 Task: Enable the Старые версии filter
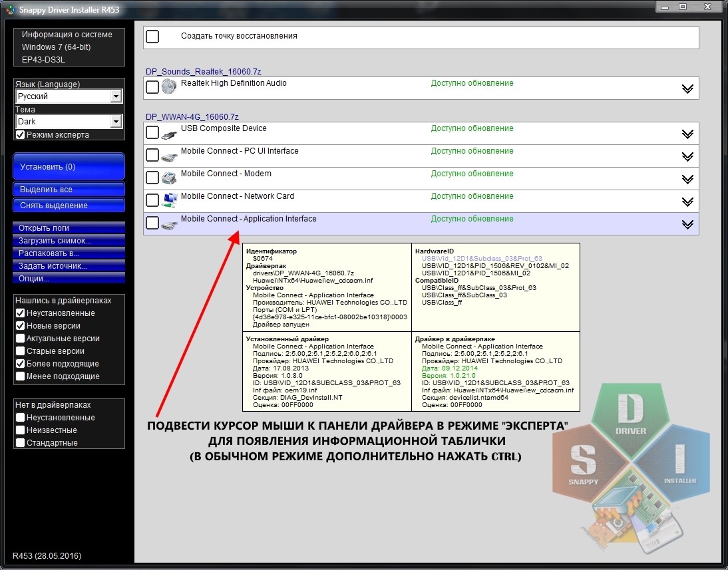point(20,351)
